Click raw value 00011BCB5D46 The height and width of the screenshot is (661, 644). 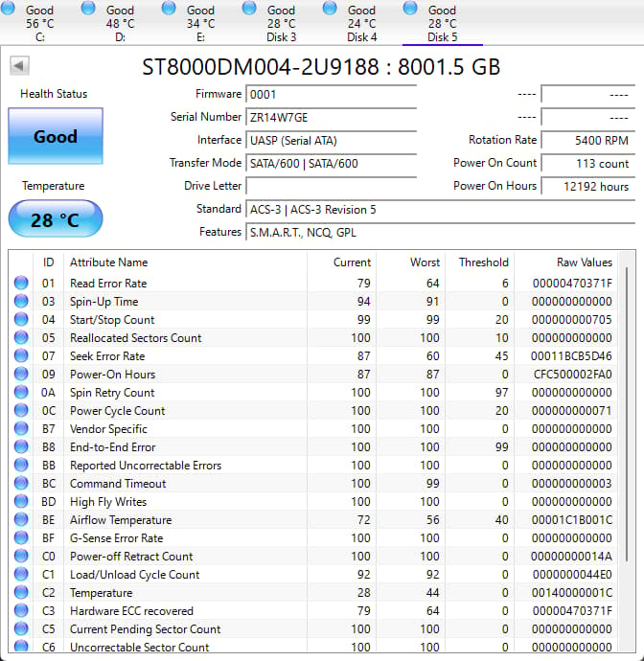[x=571, y=355]
